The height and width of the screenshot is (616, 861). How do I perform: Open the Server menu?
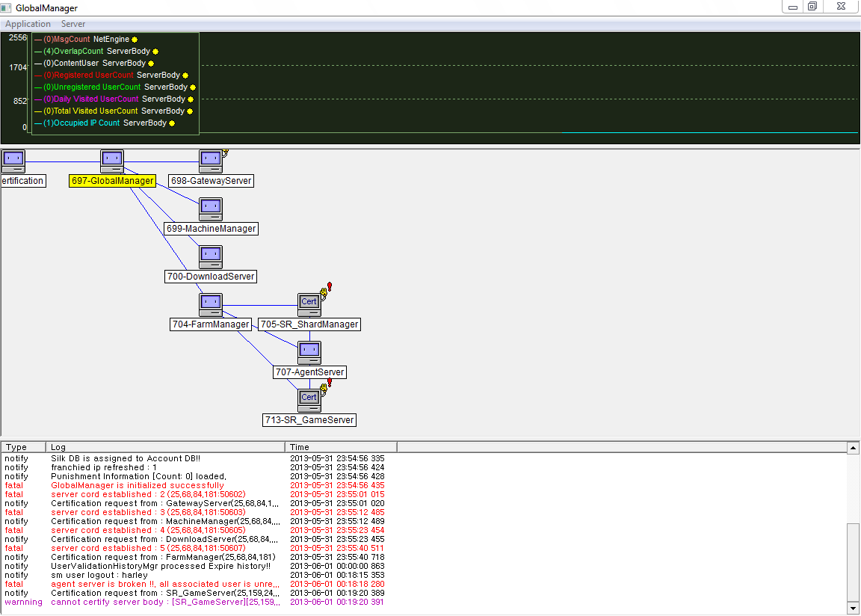[x=73, y=24]
